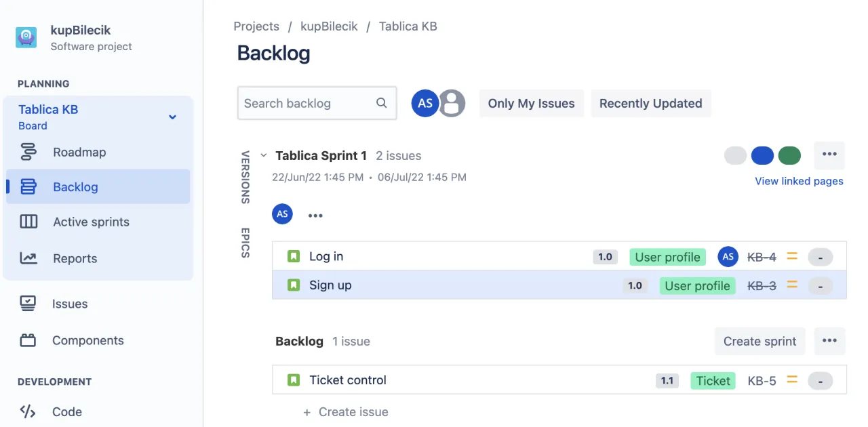
Task: Click the green done status pill in sprint header
Action: click(789, 155)
